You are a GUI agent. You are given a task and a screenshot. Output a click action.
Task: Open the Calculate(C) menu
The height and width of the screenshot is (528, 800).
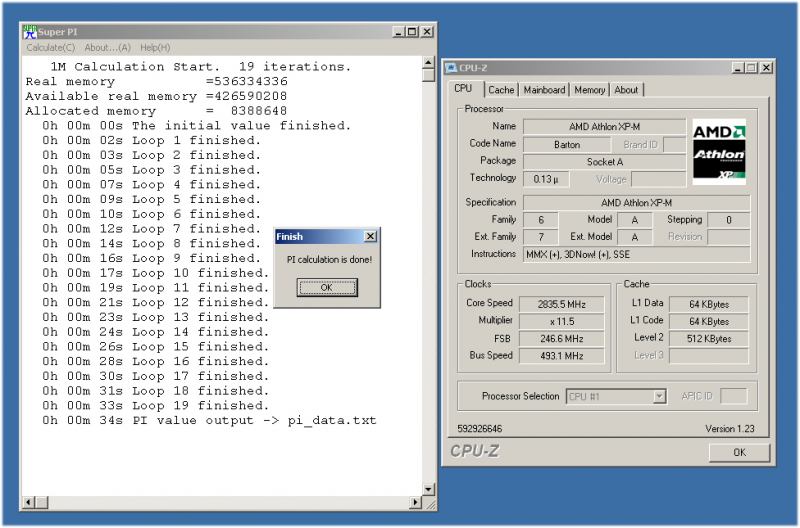coord(51,47)
